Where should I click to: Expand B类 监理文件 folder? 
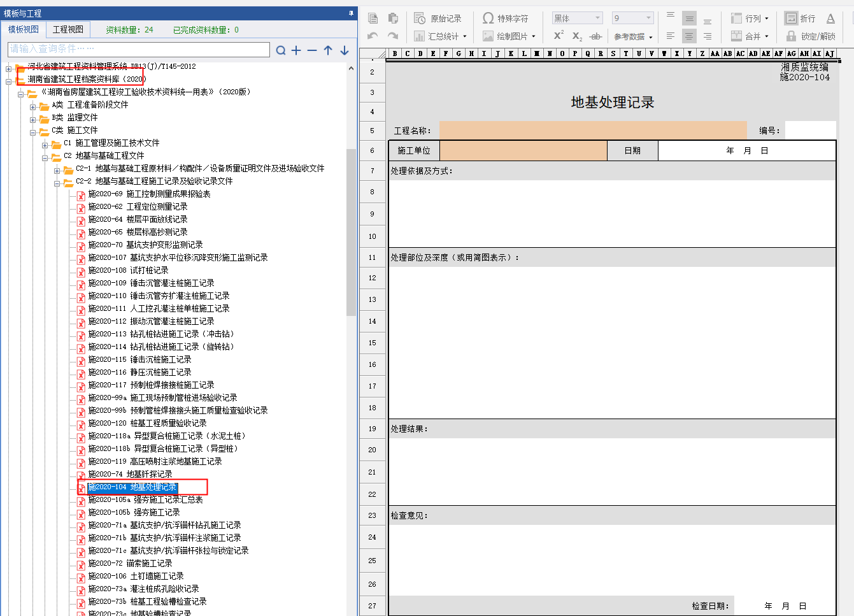pyautogui.click(x=33, y=120)
